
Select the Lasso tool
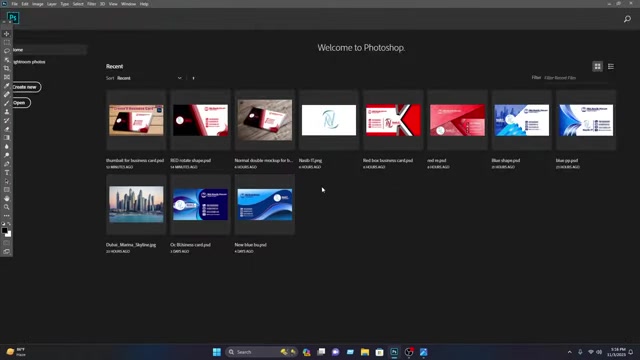[7, 51]
